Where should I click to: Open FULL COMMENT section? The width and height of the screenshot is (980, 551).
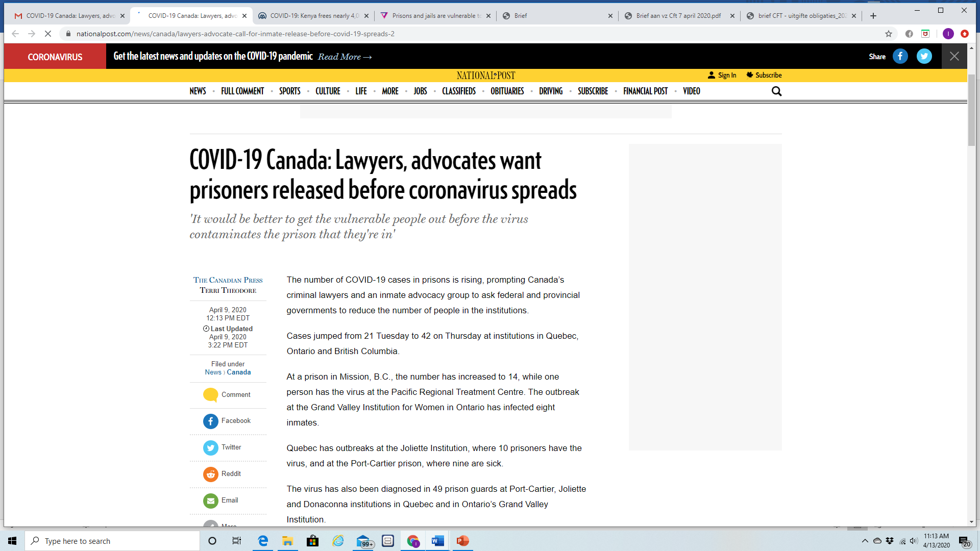(242, 91)
